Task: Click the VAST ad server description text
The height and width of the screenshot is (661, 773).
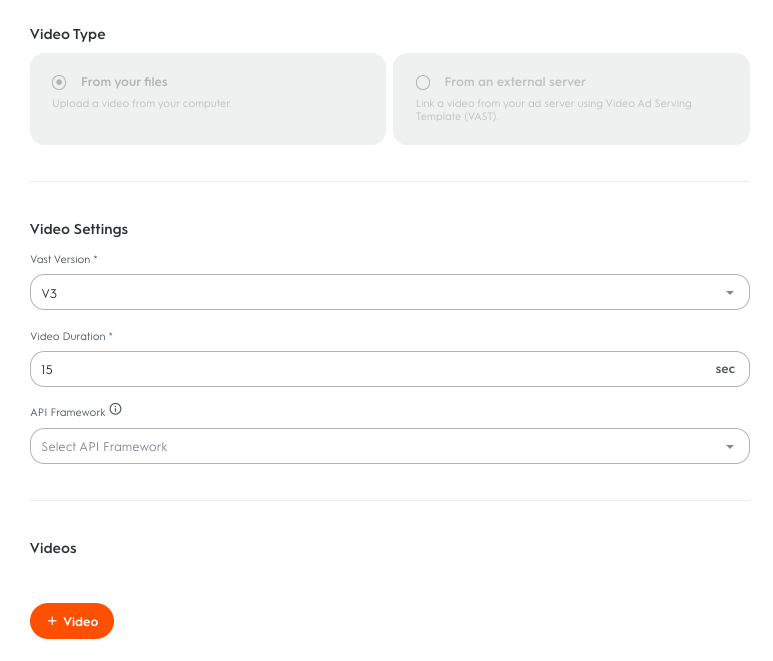Action: (553, 109)
